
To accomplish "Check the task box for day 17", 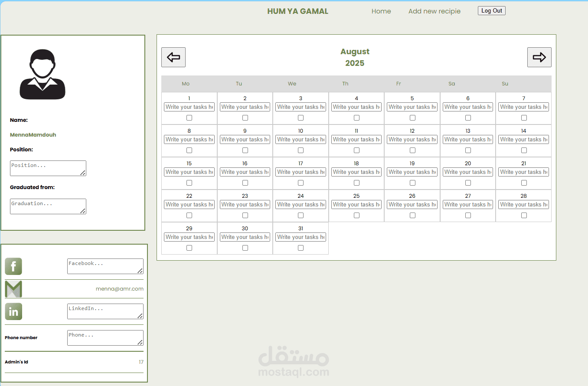I will (x=301, y=183).
